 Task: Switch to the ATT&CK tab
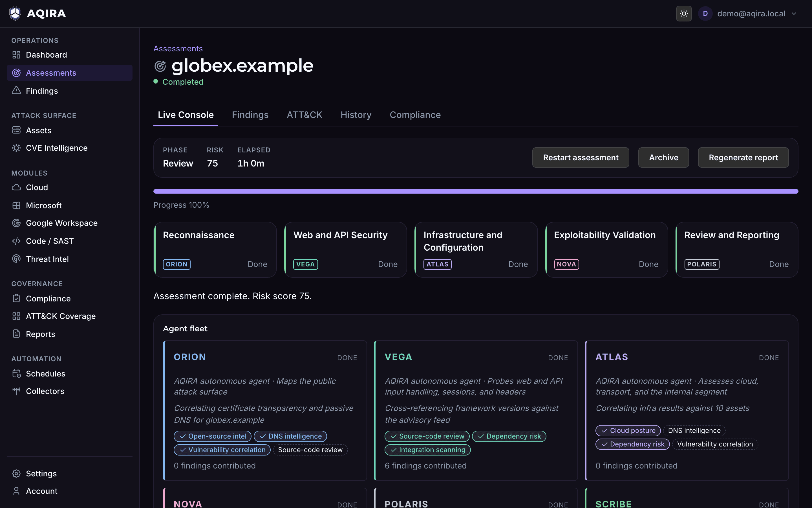click(x=304, y=115)
